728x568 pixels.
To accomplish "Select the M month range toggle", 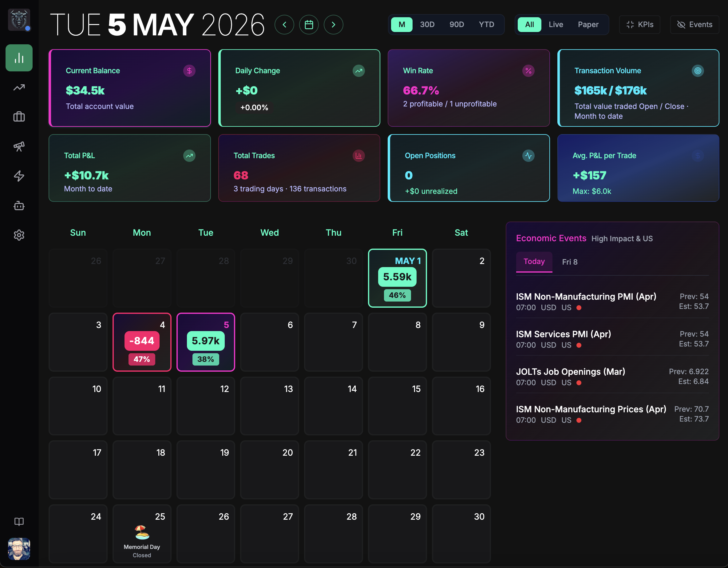I will tap(402, 25).
